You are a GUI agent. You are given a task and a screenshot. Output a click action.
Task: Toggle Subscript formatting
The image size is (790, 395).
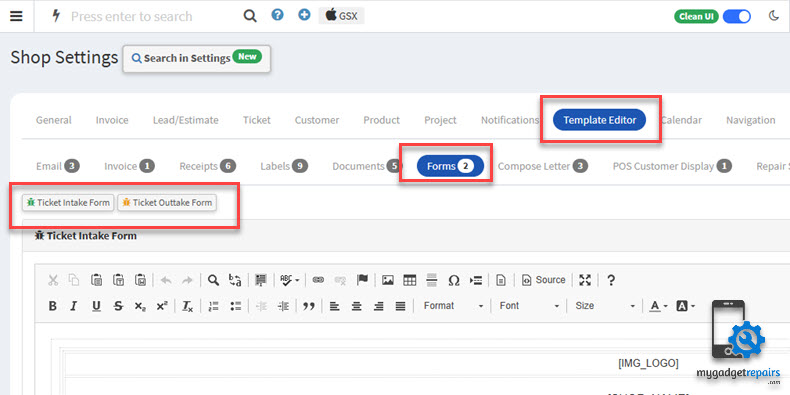(x=140, y=306)
